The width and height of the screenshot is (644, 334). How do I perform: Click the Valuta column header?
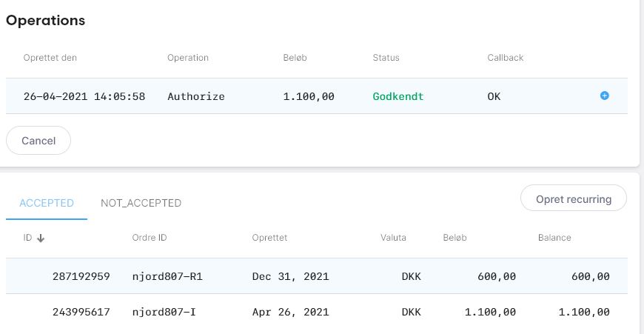(393, 238)
